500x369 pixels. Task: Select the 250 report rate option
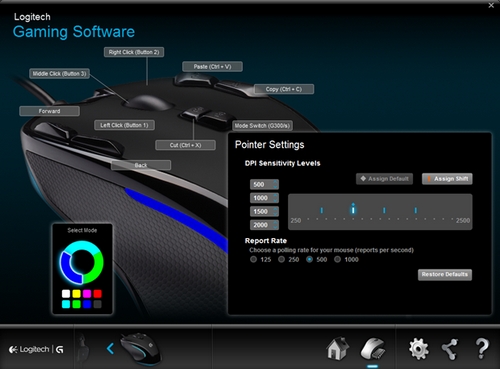pyautogui.click(x=282, y=259)
